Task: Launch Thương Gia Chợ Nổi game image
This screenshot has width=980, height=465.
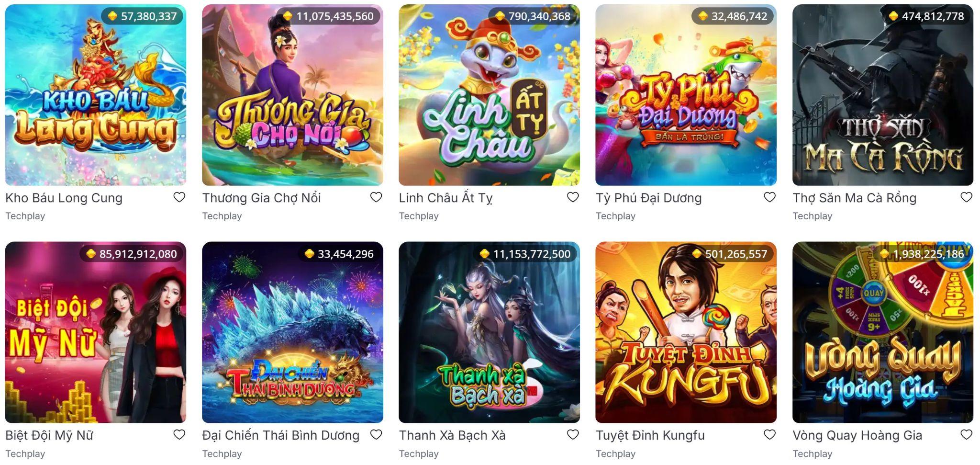Action: coord(292,95)
